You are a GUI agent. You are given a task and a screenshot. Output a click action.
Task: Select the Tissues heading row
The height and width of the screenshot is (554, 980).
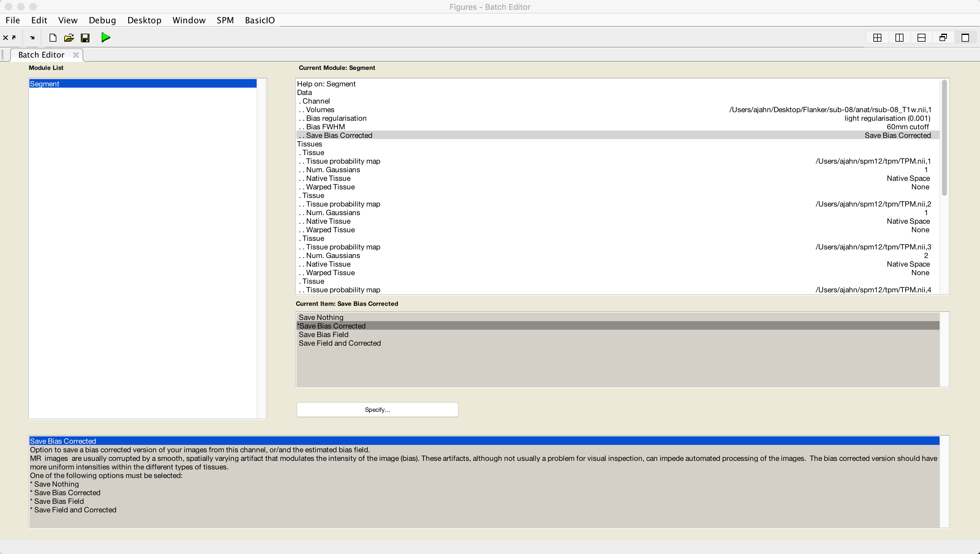617,144
